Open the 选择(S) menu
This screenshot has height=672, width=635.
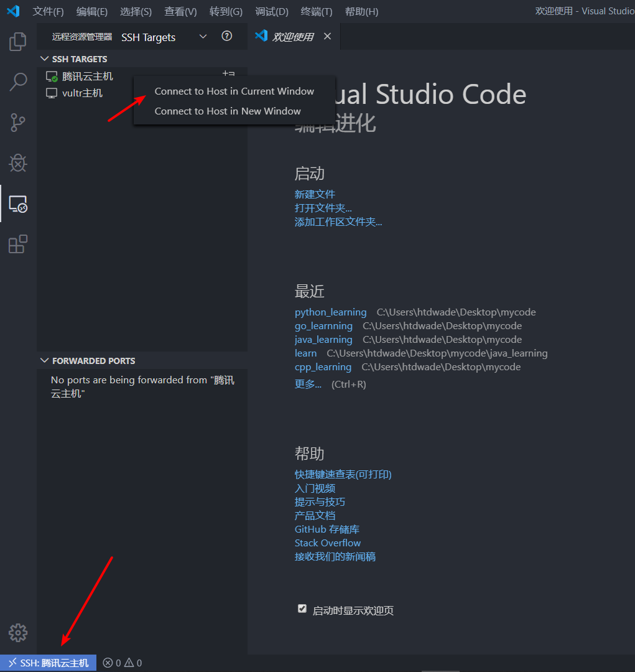pyautogui.click(x=136, y=12)
